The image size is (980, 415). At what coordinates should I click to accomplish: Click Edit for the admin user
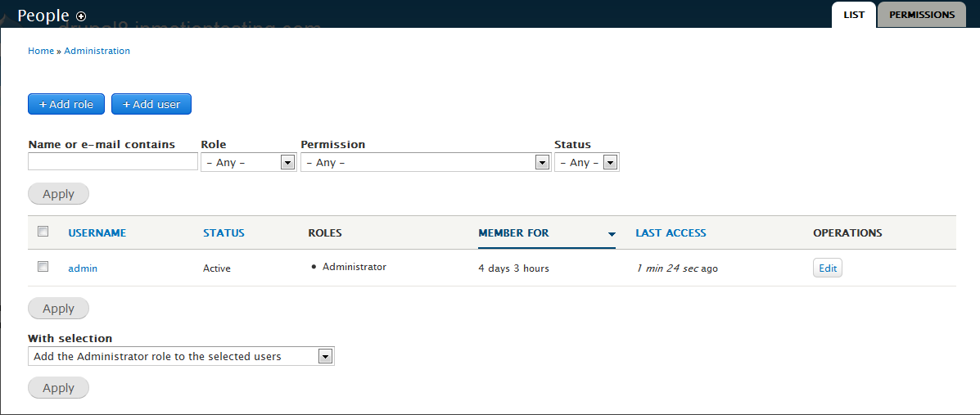[827, 268]
